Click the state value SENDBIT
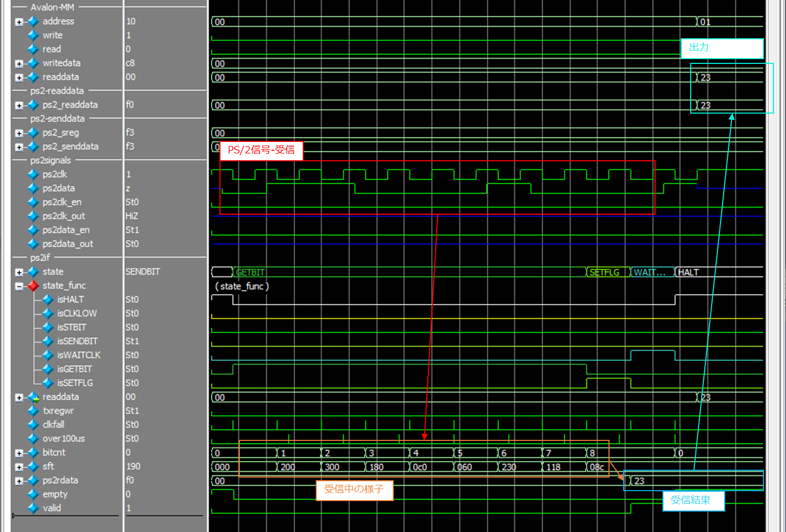This screenshot has width=786, height=532. point(142,272)
